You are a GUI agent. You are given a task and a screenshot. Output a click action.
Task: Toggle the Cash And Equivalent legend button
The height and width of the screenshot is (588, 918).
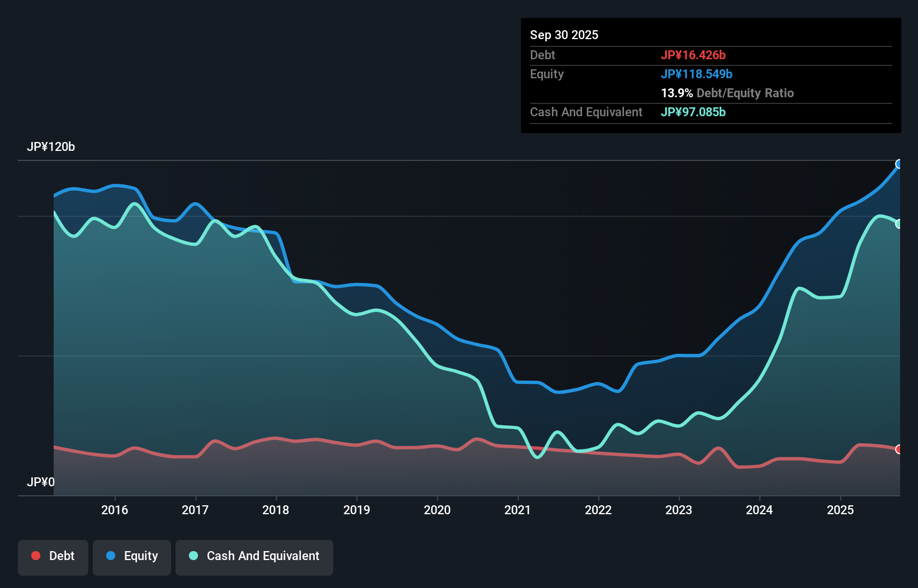coord(254,557)
